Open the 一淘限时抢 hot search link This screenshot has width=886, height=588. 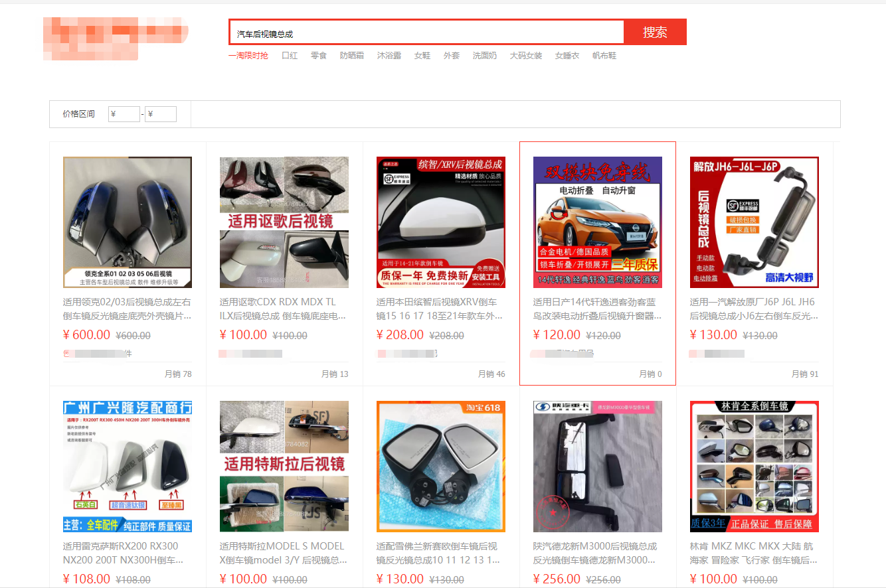248,56
